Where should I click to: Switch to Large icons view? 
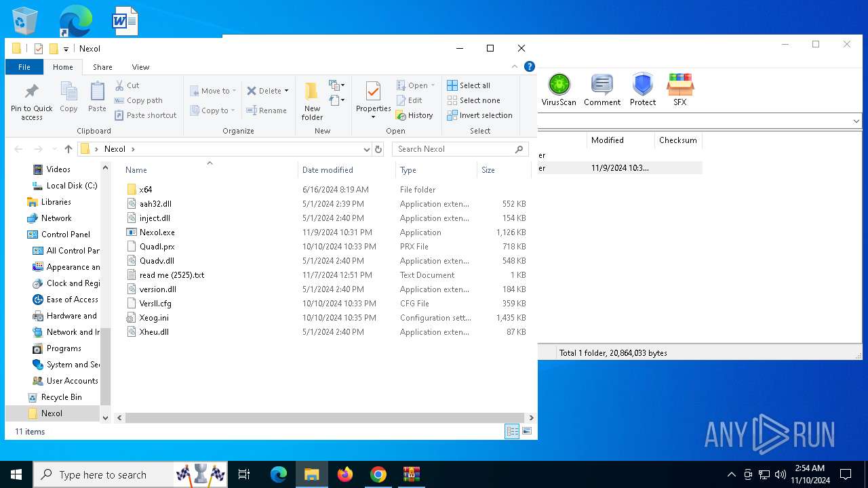[x=527, y=431]
